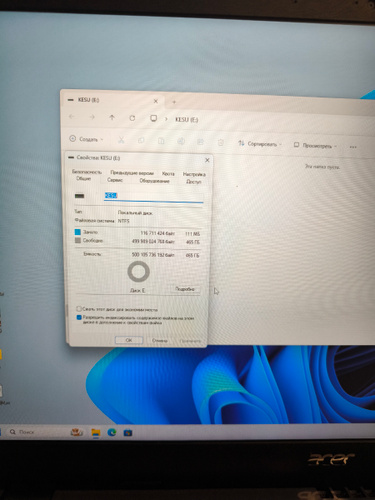Go up one folder level

pos(112,117)
